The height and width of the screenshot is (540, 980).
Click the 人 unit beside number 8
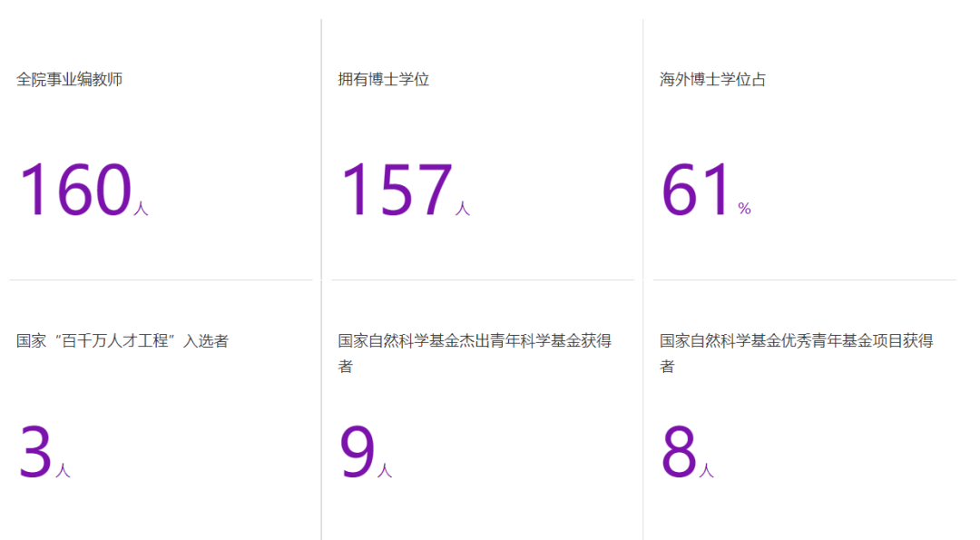tap(707, 471)
